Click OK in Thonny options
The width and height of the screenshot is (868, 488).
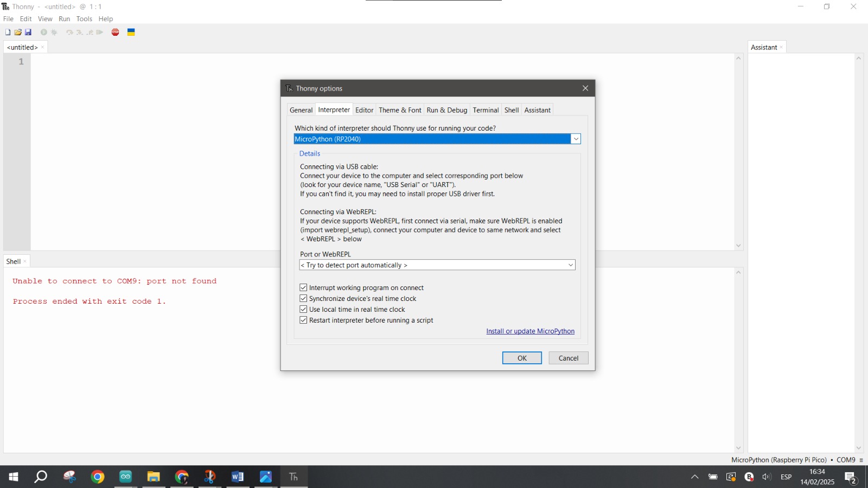tap(522, 358)
